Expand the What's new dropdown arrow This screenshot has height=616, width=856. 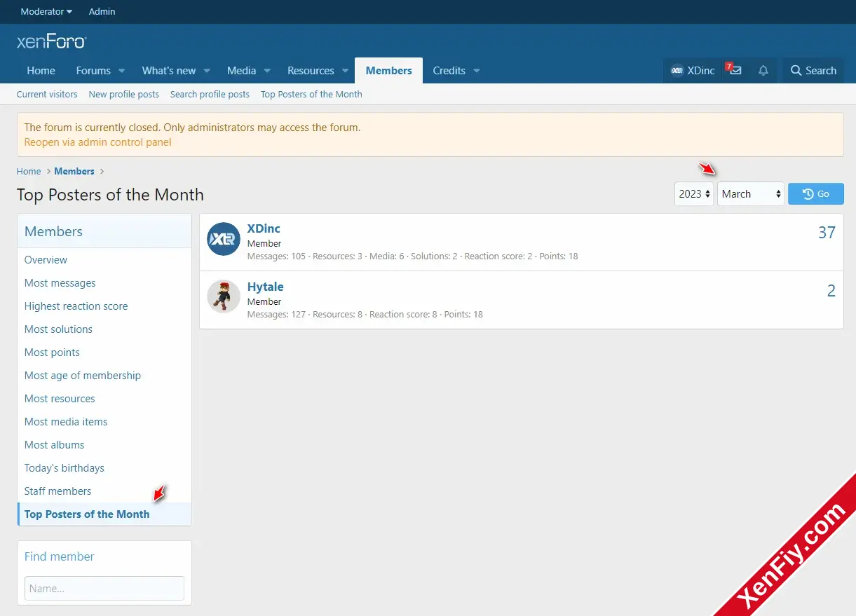tap(207, 71)
